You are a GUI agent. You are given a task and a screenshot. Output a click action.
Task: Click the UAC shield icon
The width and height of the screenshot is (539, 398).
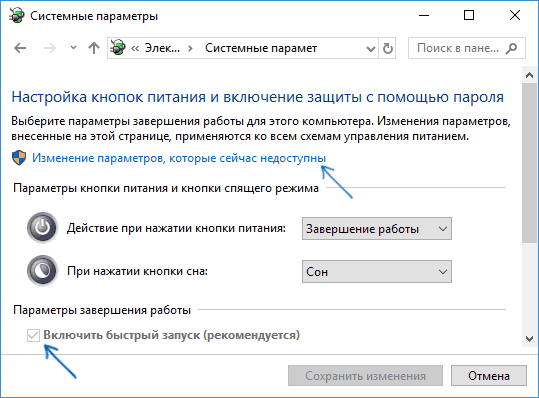(19, 158)
